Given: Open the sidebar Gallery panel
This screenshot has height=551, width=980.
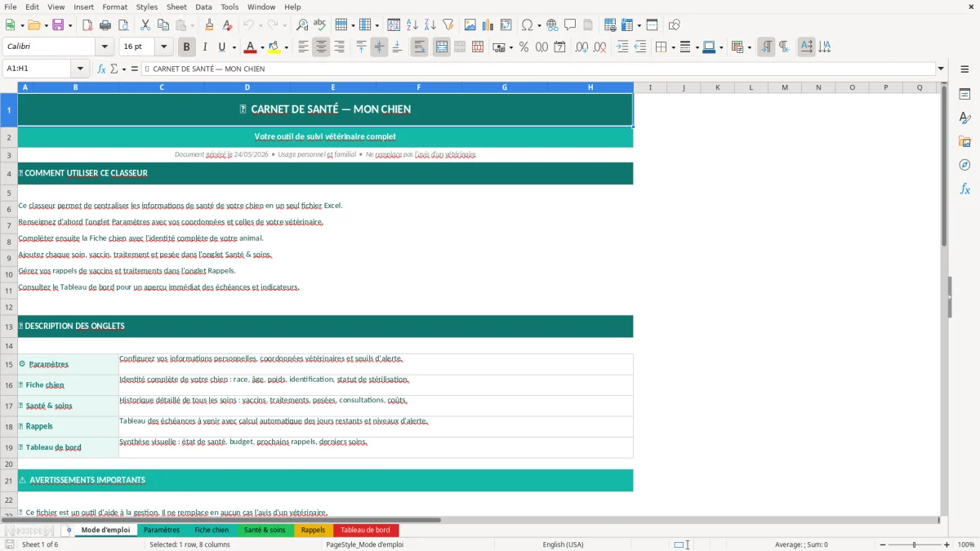Looking at the screenshot, I should [x=964, y=142].
